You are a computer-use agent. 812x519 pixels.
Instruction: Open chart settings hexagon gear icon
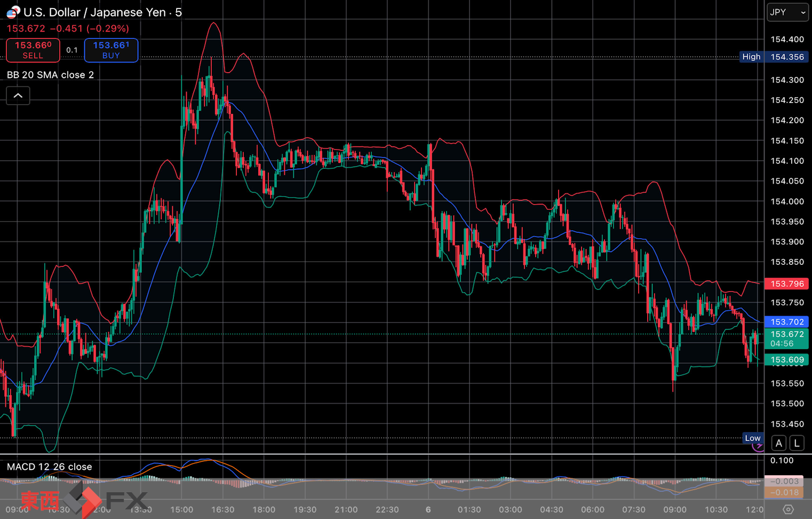coord(788,509)
